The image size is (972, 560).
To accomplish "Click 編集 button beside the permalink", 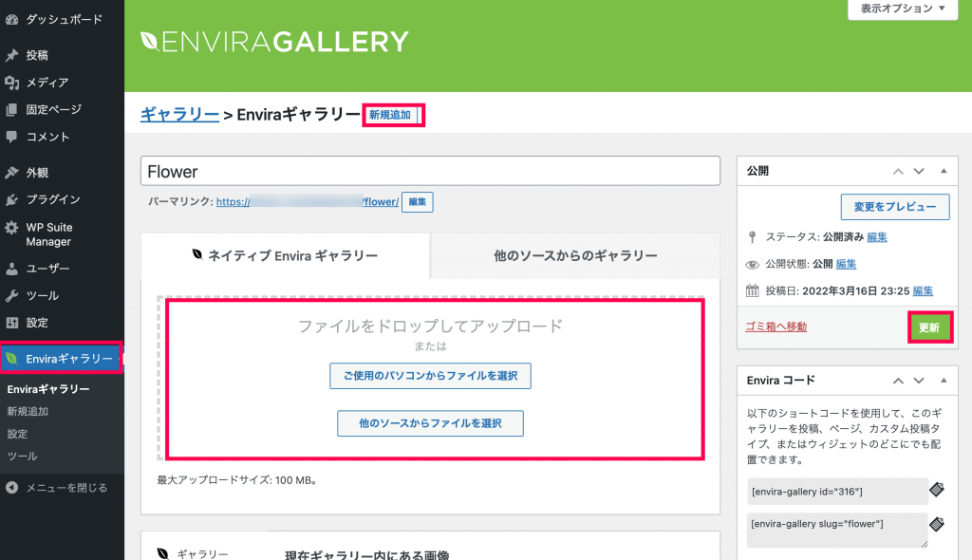I will point(418,202).
